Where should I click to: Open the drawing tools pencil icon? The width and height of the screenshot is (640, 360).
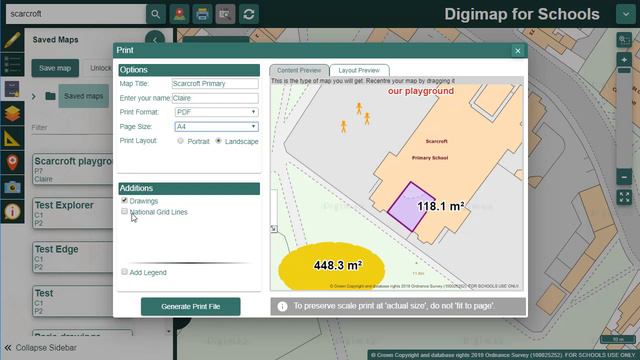(12, 40)
